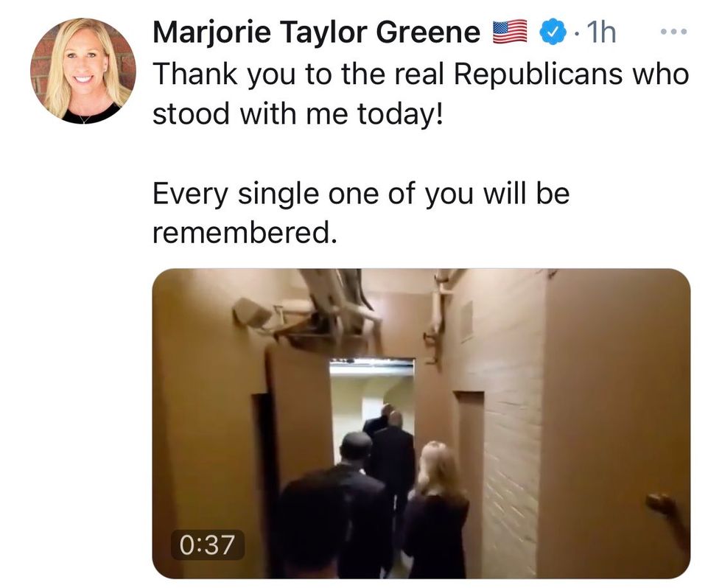Open the three-dot more options menu

(x=673, y=32)
